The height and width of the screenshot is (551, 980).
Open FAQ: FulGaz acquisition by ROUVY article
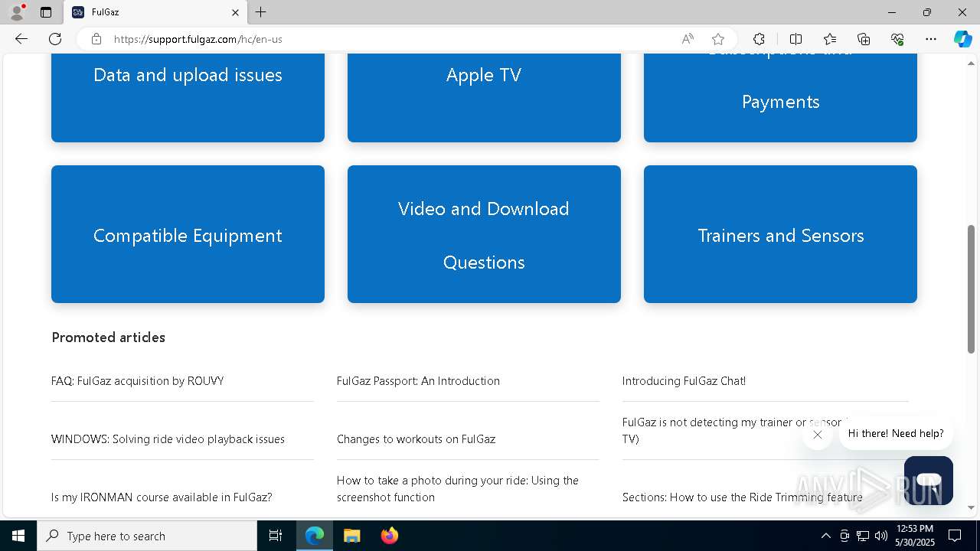pos(138,381)
